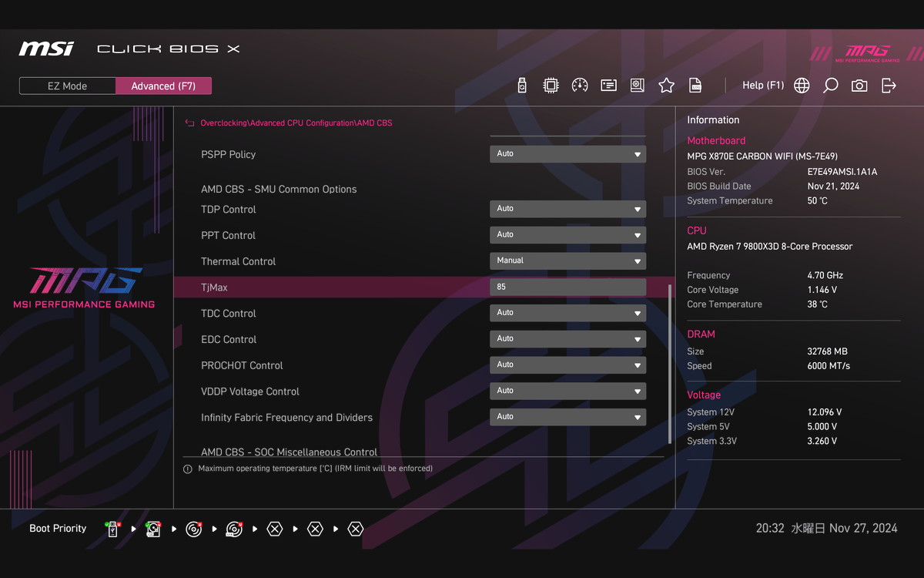Click the date Nov 27, 2024
924x578 pixels.
[863, 529]
